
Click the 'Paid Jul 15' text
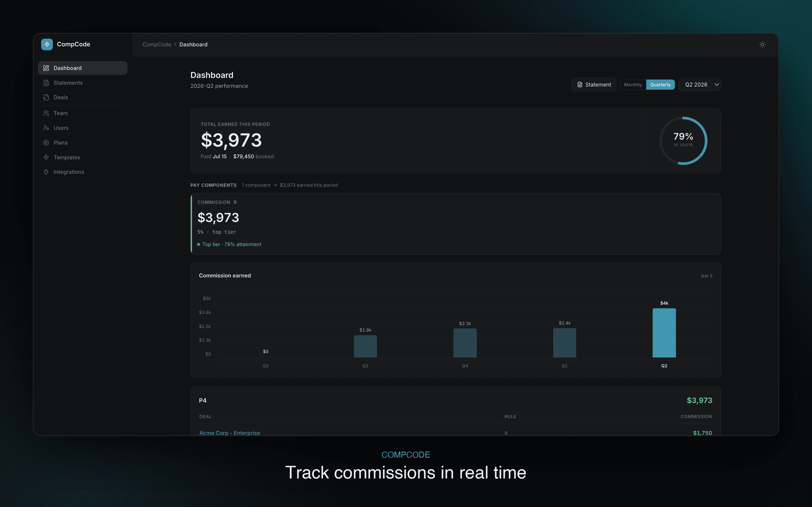(213, 156)
